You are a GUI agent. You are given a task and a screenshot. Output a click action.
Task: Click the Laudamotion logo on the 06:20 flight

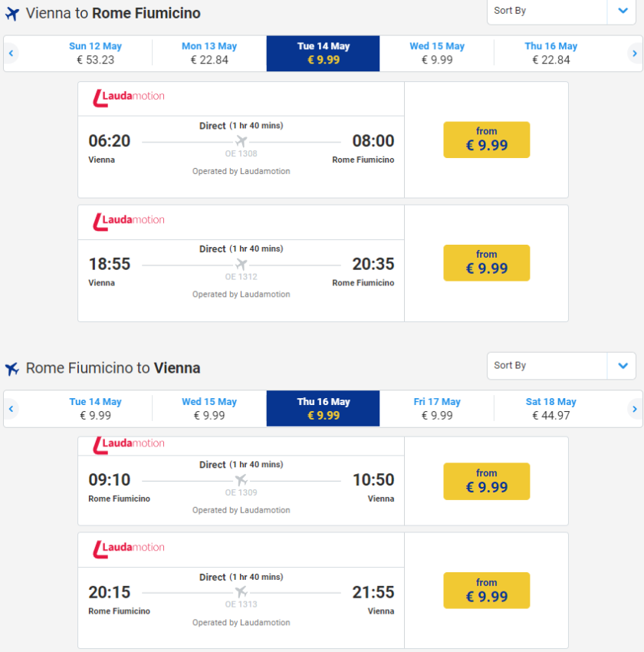[x=129, y=97]
